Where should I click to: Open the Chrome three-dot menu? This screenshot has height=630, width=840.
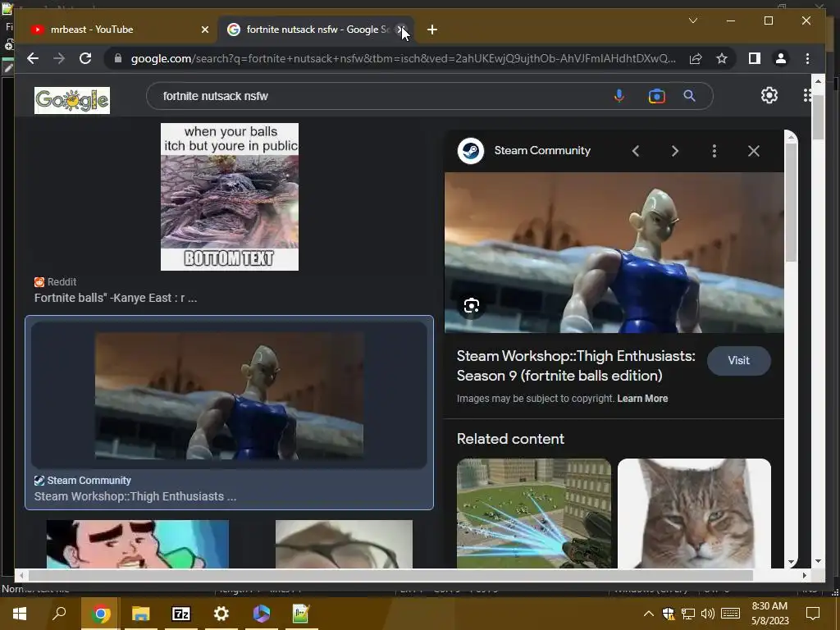pos(807,58)
